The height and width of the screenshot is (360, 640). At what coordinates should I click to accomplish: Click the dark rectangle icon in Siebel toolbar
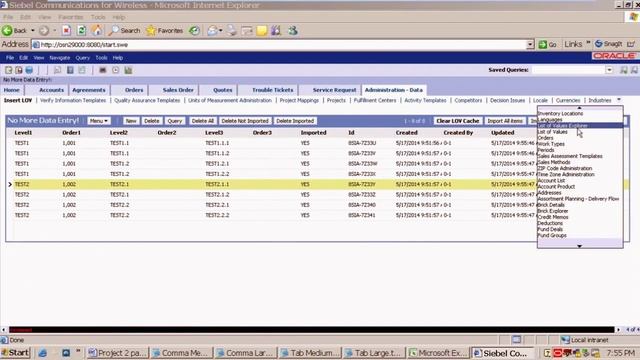tap(102, 70)
